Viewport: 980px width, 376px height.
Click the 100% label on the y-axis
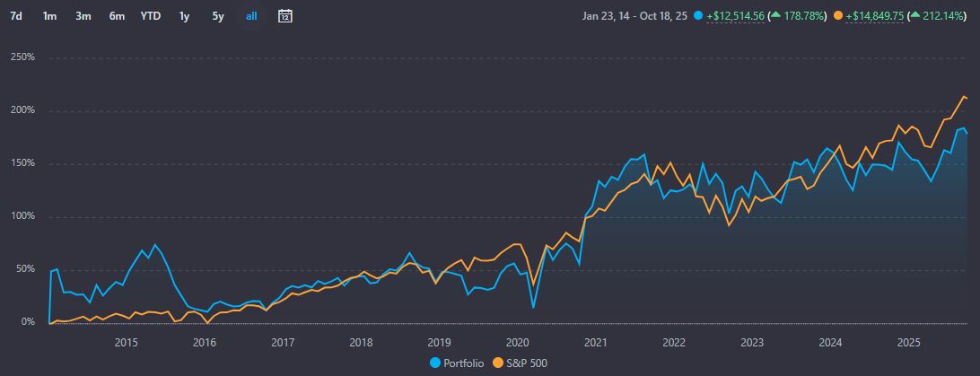click(x=22, y=216)
